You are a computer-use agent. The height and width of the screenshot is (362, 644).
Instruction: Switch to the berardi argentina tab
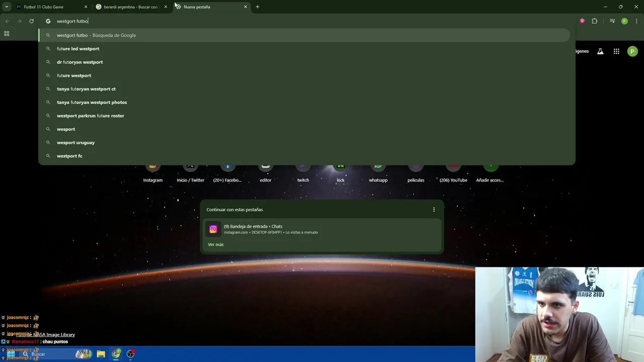click(131, 7)
